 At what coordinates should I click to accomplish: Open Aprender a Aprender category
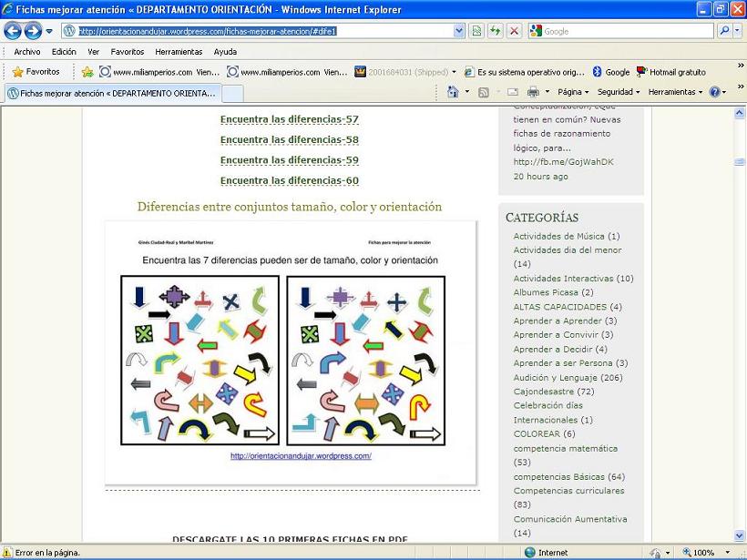click(x=558, y=321)
